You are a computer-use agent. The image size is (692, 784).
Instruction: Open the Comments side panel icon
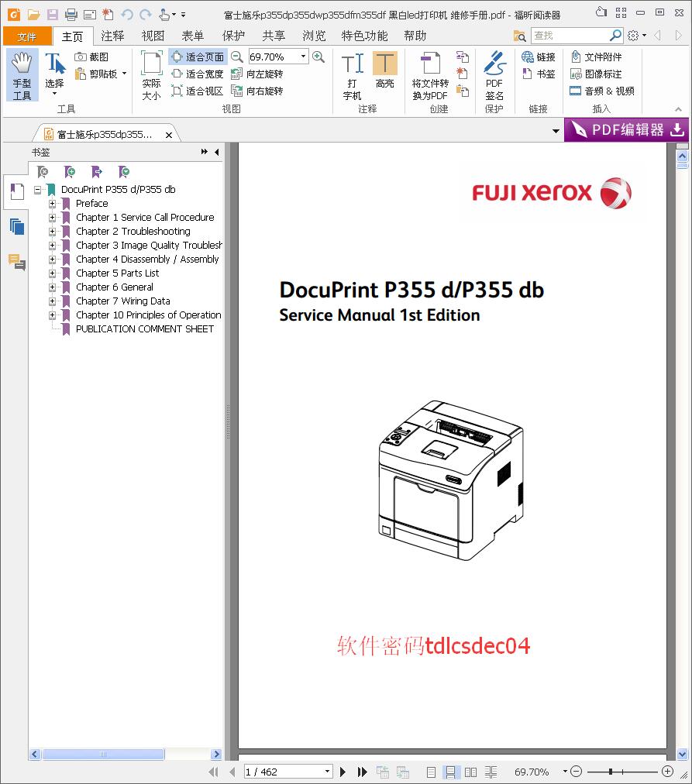pyautogui.click(x=16, y=262)
